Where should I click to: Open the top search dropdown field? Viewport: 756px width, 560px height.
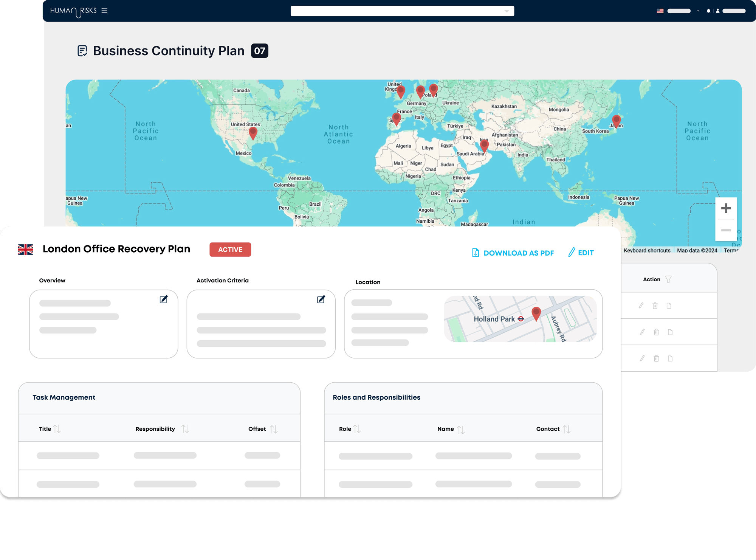pos(402,11)
